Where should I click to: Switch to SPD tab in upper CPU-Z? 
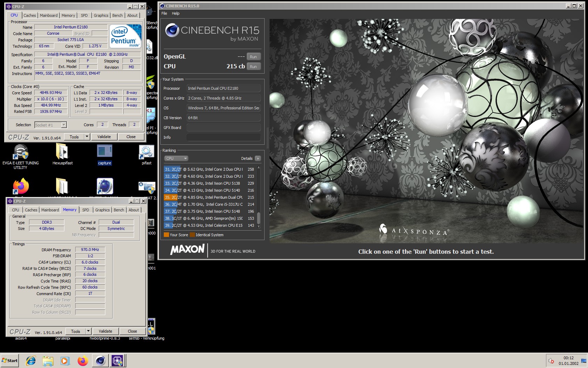pyautogui.click(x=84, y=15)
